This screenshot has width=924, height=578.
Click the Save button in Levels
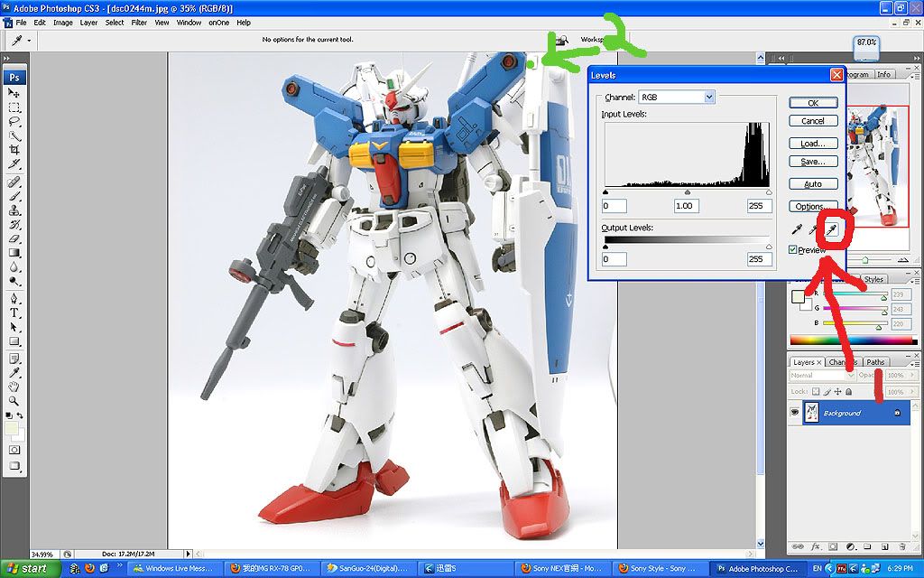tap(813, 162)
